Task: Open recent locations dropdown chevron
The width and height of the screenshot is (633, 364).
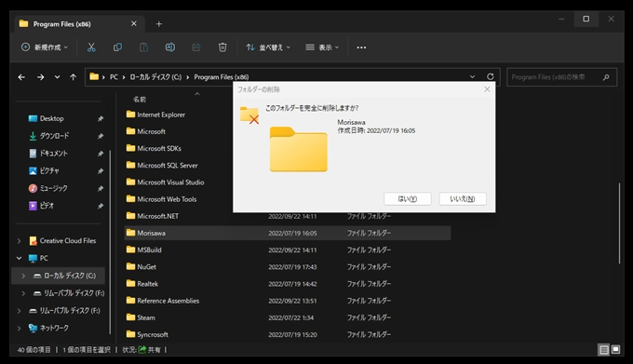Action: click(57, 77)
